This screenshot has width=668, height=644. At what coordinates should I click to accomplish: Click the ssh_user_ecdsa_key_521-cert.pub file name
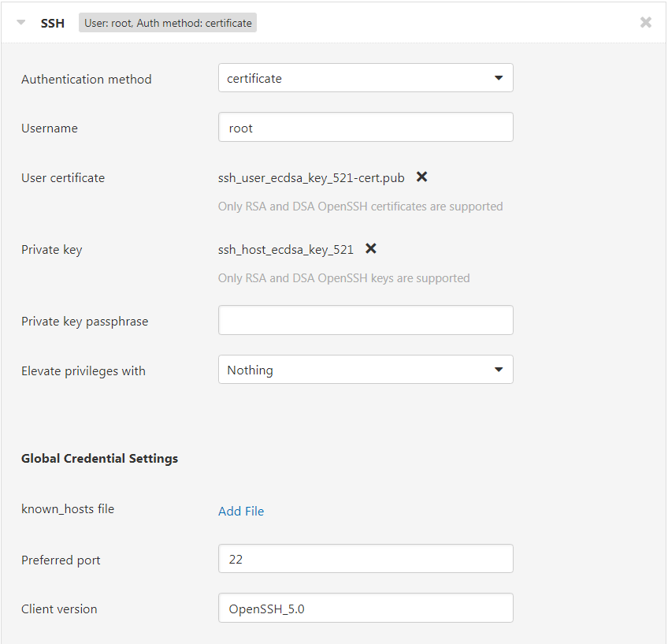point(311,177)
